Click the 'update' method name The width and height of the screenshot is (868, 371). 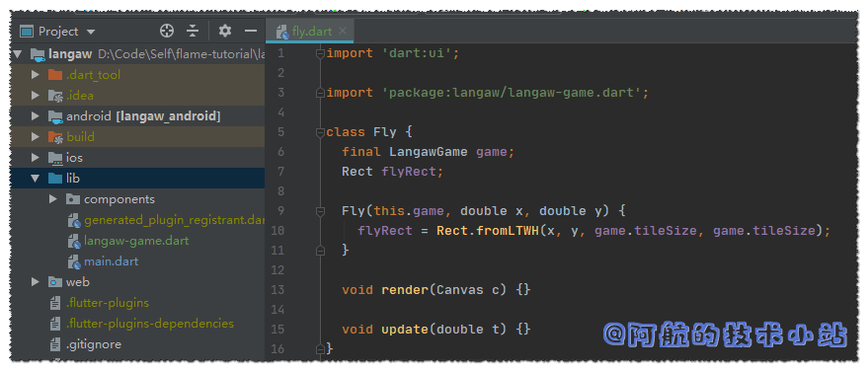point(405,329)
